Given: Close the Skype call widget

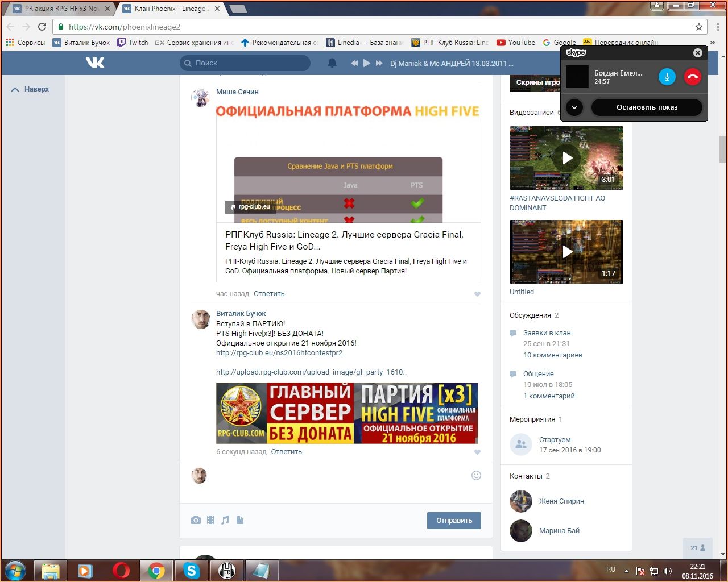Looking at the screenshot, I should pos(698,53).
